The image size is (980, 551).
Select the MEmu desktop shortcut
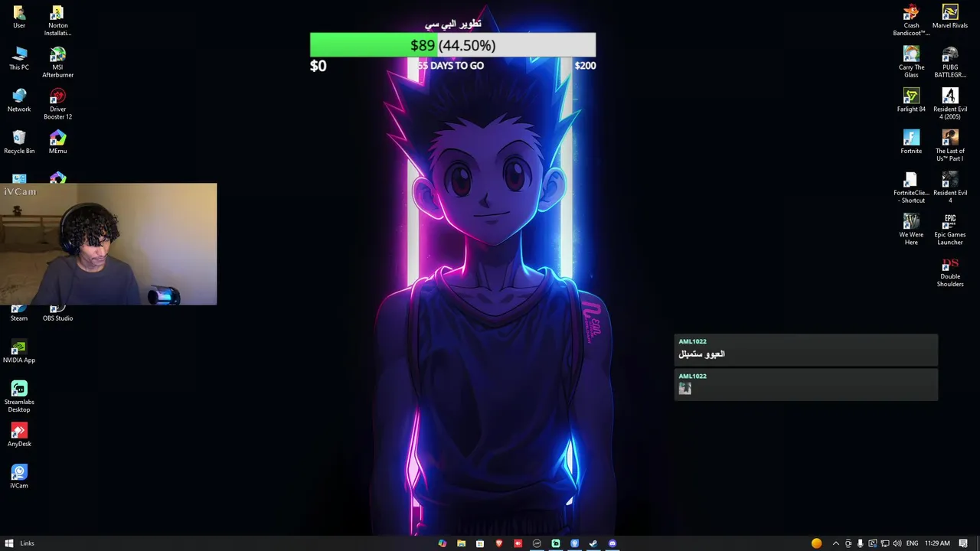57,143
